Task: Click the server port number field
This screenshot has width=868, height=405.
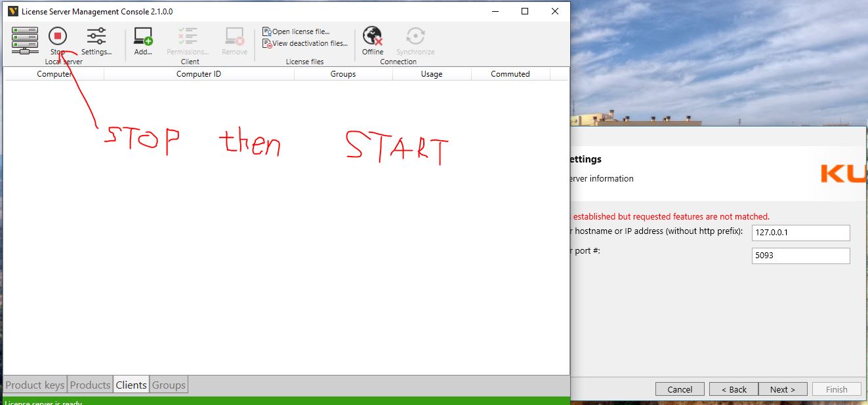Action: (x=800, y=256)
